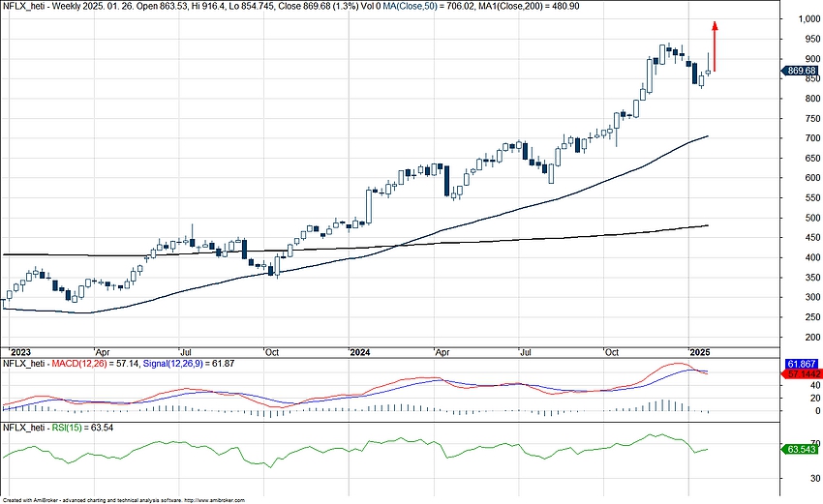Click the 200 price axis label
The width and height of the screenshot is (823, 504).
click(x=813, y=338)
